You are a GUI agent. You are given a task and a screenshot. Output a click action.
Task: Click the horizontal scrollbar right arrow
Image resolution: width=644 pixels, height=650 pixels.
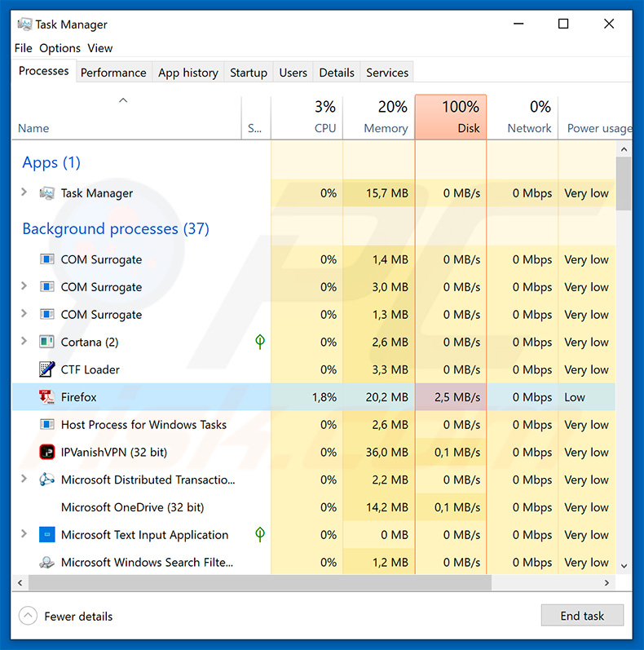click(607, 582)
